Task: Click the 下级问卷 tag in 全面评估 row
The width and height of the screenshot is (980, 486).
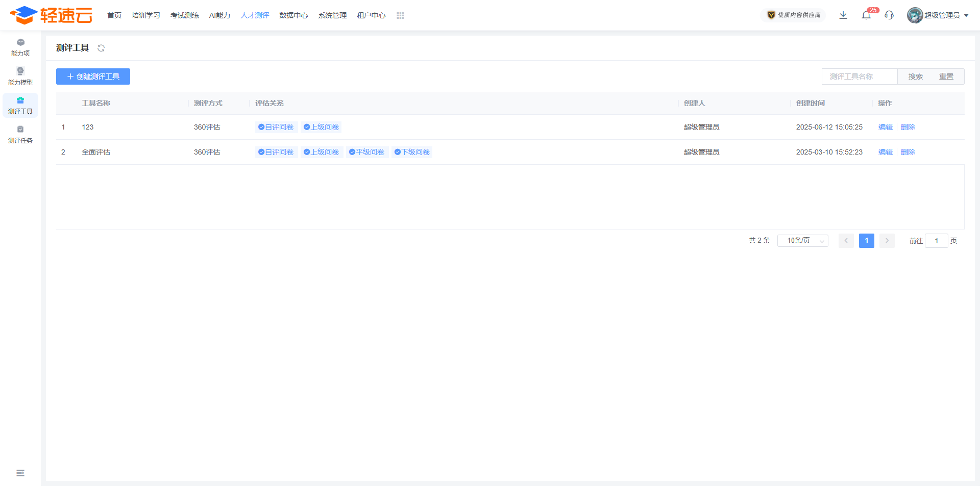Action: point(412,152)
